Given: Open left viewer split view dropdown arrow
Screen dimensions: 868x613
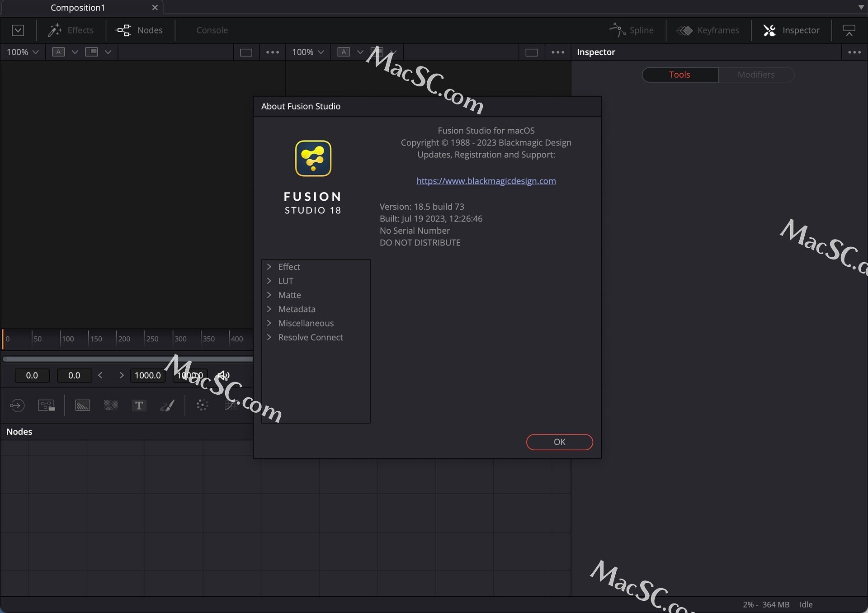Looking at the screenshot, I should pos(108,52).
